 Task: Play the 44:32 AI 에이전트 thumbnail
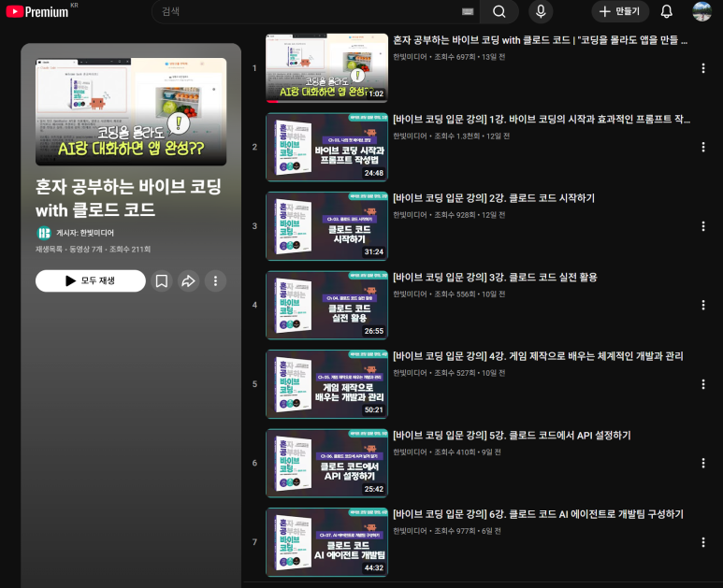pos(326,542)
